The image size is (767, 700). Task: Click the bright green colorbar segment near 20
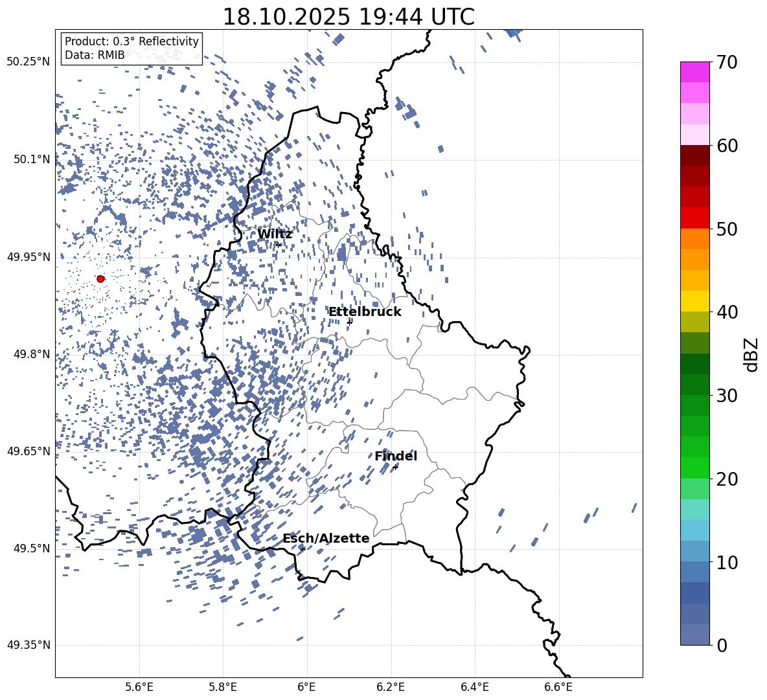(x=694, y=468)
